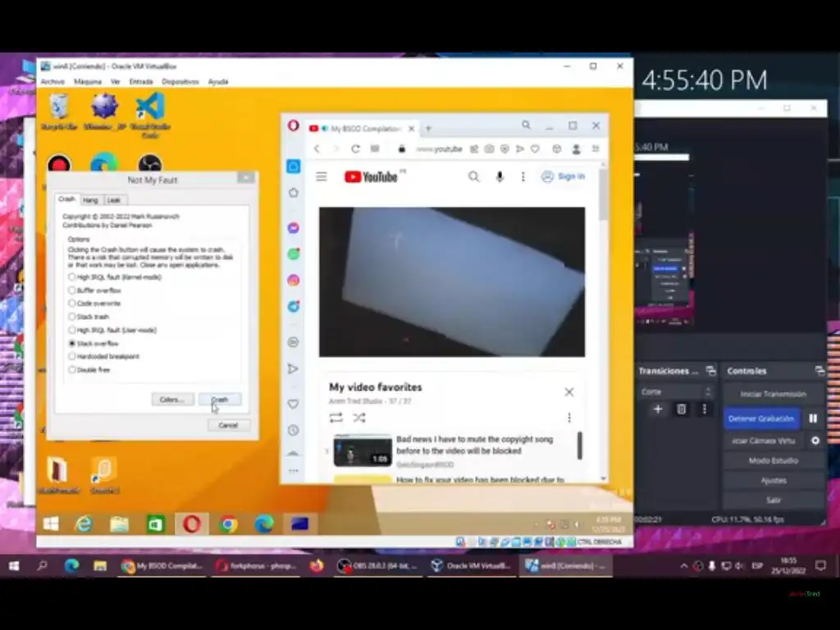Click the YouTube logo

[372, 177]
